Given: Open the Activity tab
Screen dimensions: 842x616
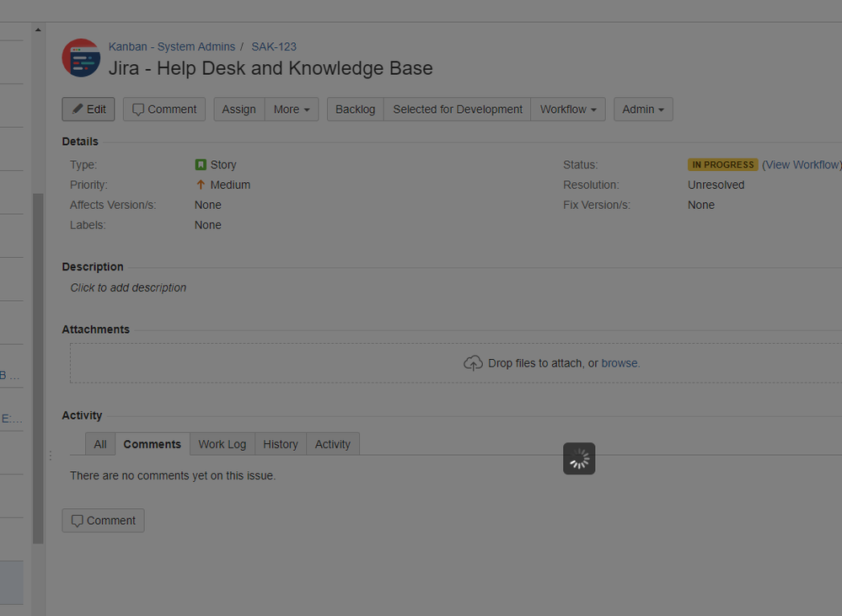Looking at the screenshot, I should 332,444.
